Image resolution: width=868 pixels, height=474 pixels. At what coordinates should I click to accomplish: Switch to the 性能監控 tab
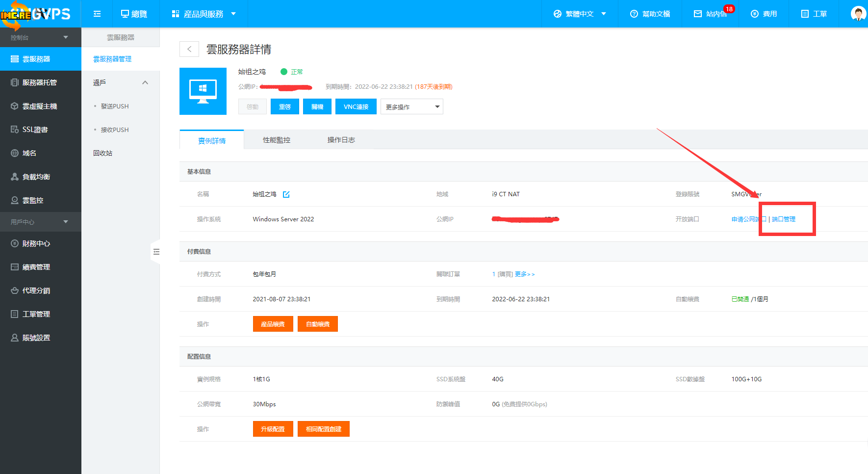click(277, 140)
